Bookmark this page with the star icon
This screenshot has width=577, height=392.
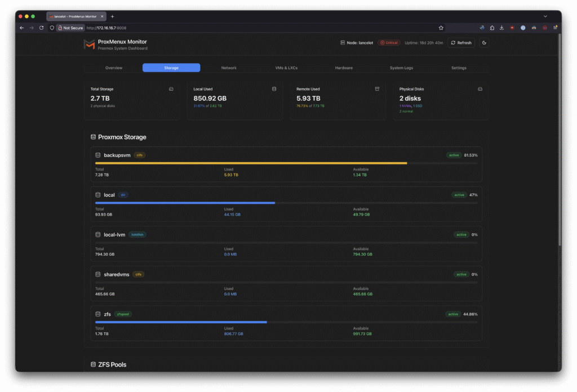point(441,28)
